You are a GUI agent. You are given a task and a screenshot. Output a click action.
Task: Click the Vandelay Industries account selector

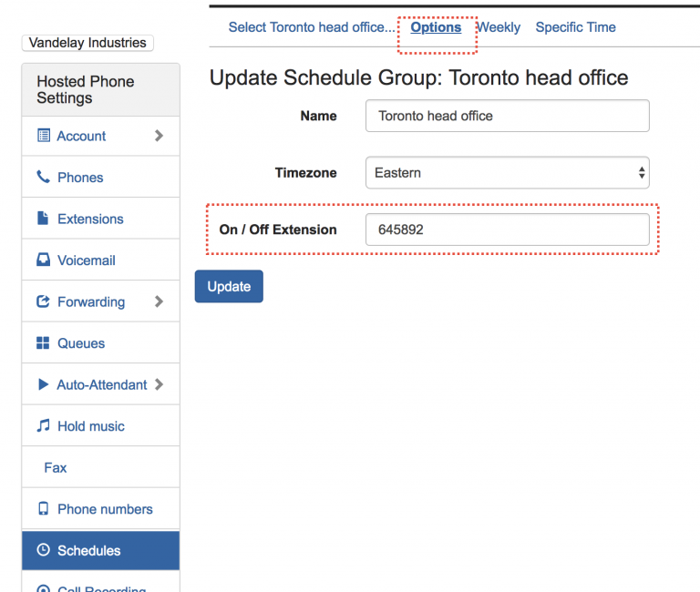pyautogui.click(x=87, y=43)
